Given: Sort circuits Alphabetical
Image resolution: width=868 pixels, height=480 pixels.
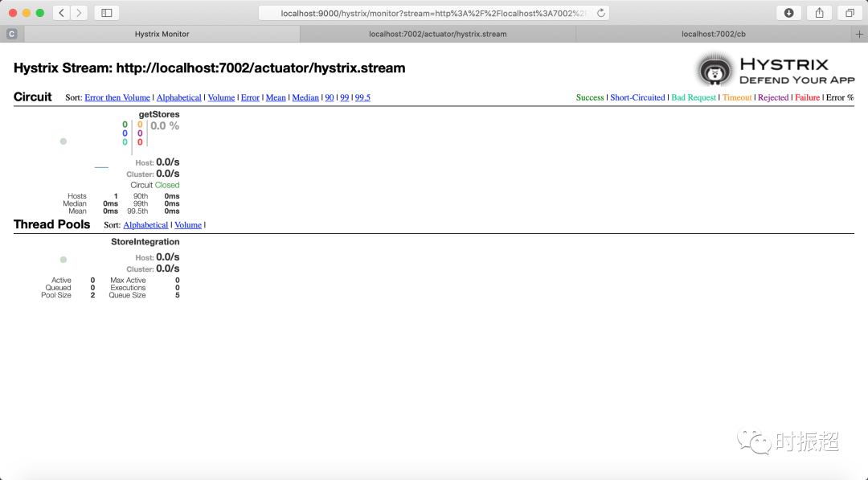Looking at the screenshot, I should 178,97.
